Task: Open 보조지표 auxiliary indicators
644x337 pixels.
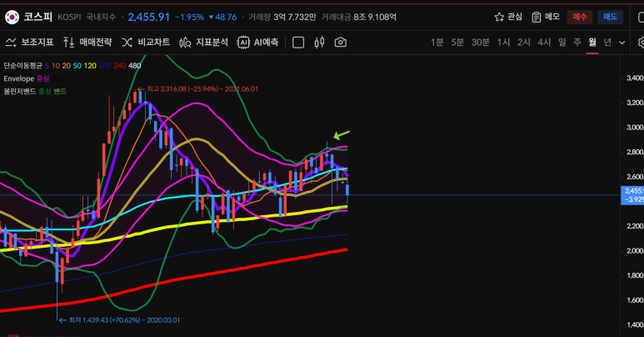Action: (29, 42)
